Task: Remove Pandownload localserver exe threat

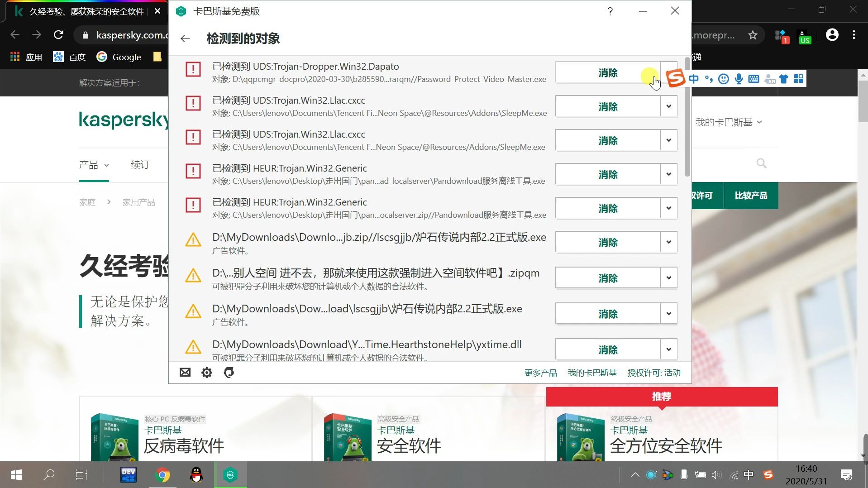Action: point(608,174)
